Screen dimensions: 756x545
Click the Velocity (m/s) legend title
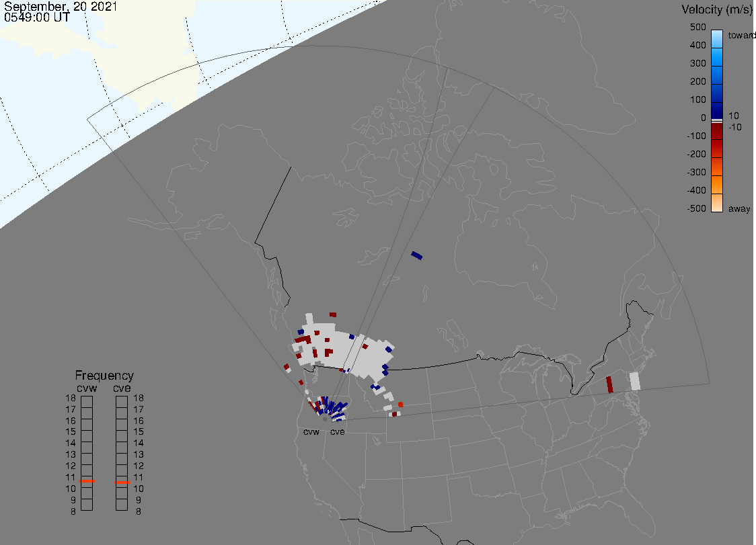[x=716, y=9]
